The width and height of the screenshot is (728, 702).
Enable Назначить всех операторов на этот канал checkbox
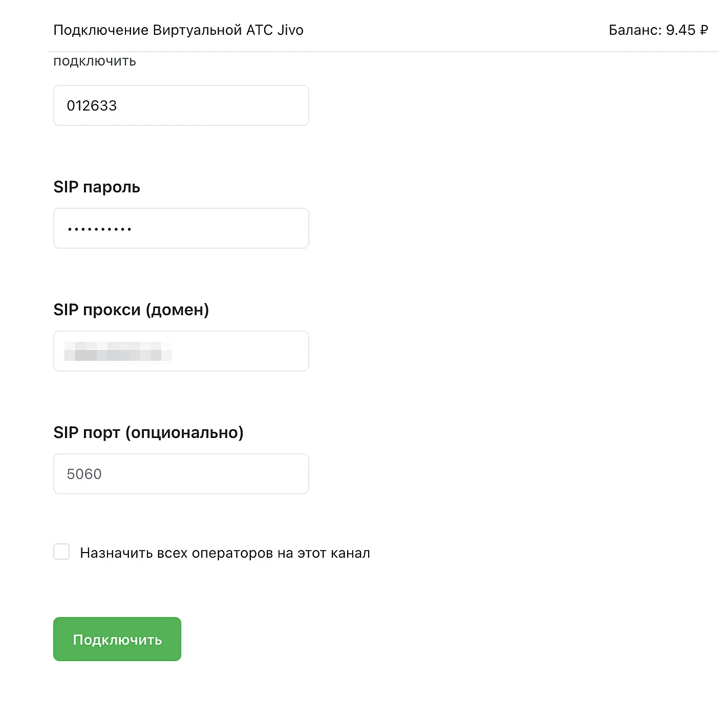pos(61,552)
